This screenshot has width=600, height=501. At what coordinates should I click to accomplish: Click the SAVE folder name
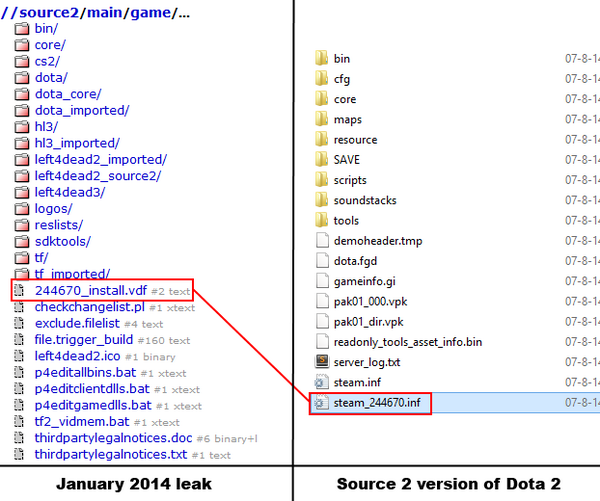point(347,160)
